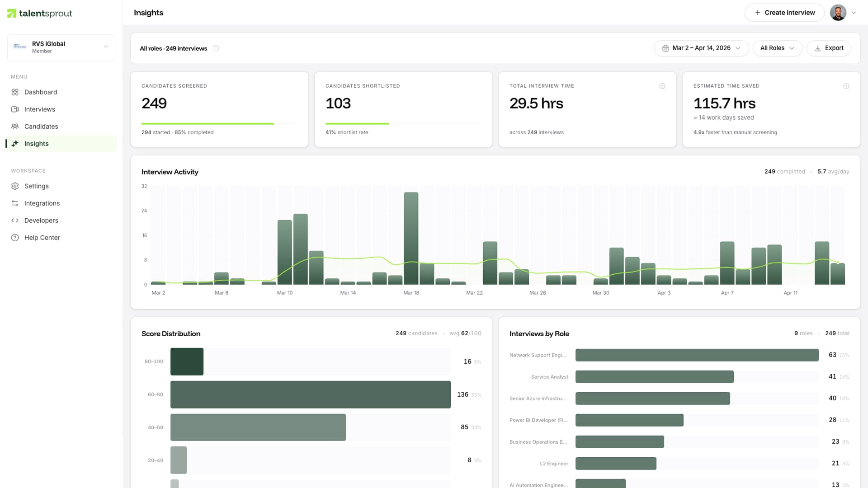Click the refresh icon next to 249 interviews
The width and height of the screenshot is (868, 488).
[216, 48]
